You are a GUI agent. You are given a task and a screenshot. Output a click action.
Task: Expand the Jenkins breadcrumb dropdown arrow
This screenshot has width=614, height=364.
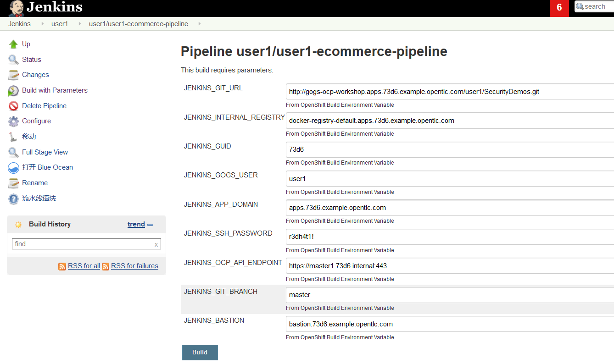click(x=42, y=24)
